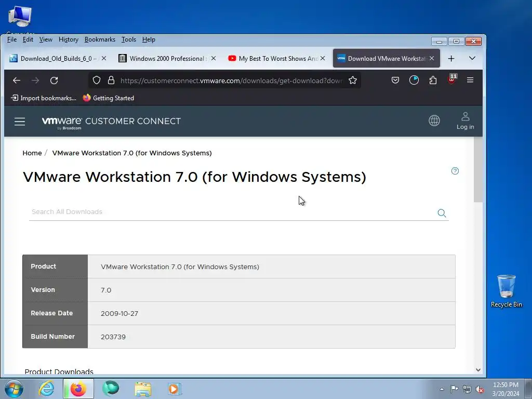
Task: Open the globe language selector
Action: coord(434,121)
